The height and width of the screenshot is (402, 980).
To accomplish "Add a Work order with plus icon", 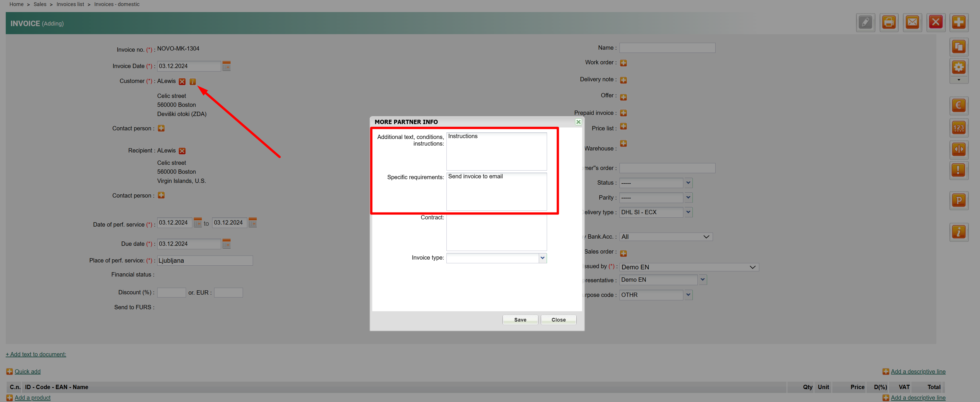I will [623, 63].
